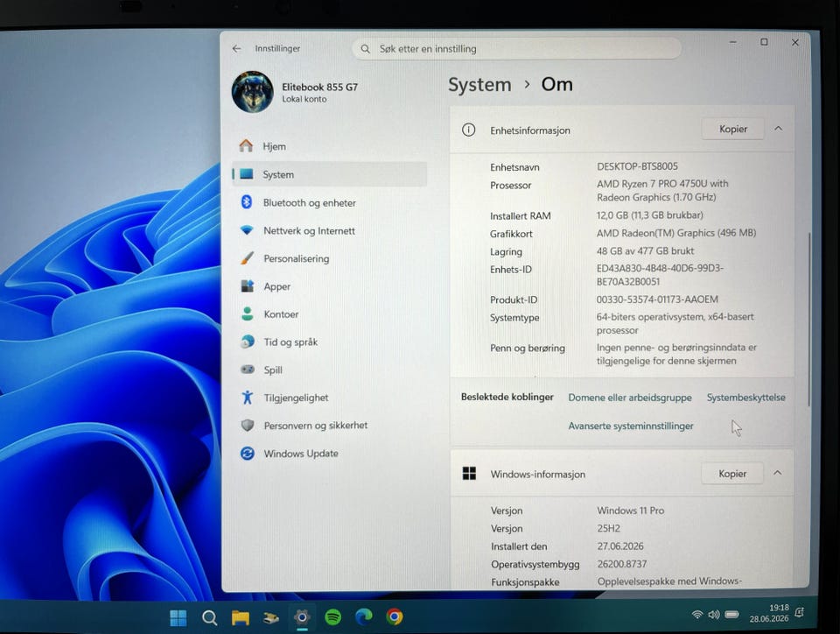Select Kontoer in the sidebar
Screen dimensions: 840x634
point(330,314)
